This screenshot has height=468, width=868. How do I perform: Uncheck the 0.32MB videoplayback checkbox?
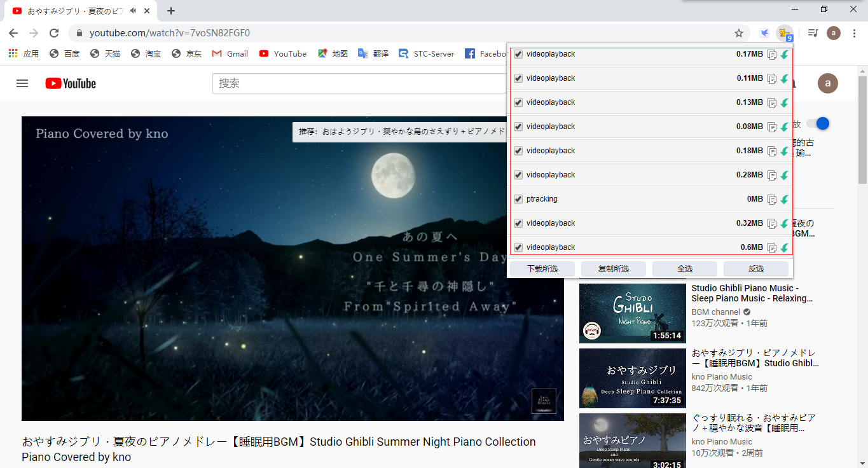518,223
